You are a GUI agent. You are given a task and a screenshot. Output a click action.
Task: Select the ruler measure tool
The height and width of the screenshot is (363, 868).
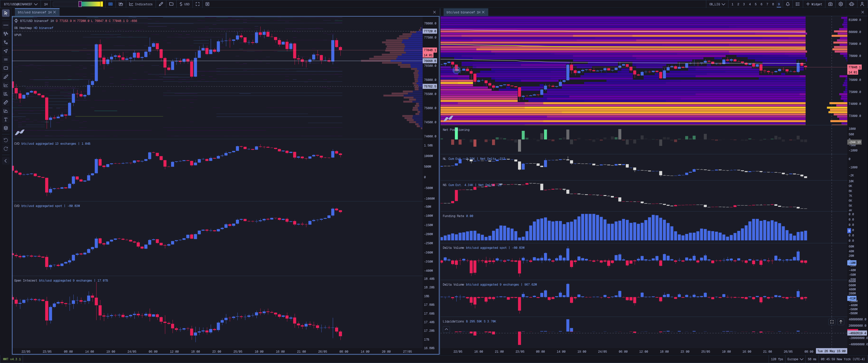pyautogui.click(x=6, y=102)
